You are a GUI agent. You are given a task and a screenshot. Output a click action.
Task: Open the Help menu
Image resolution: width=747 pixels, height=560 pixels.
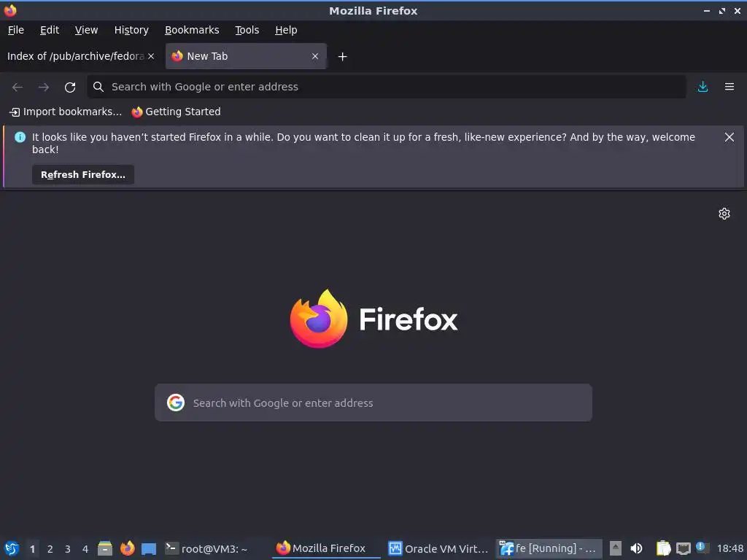pyautogui.click(x=286, y=30)
